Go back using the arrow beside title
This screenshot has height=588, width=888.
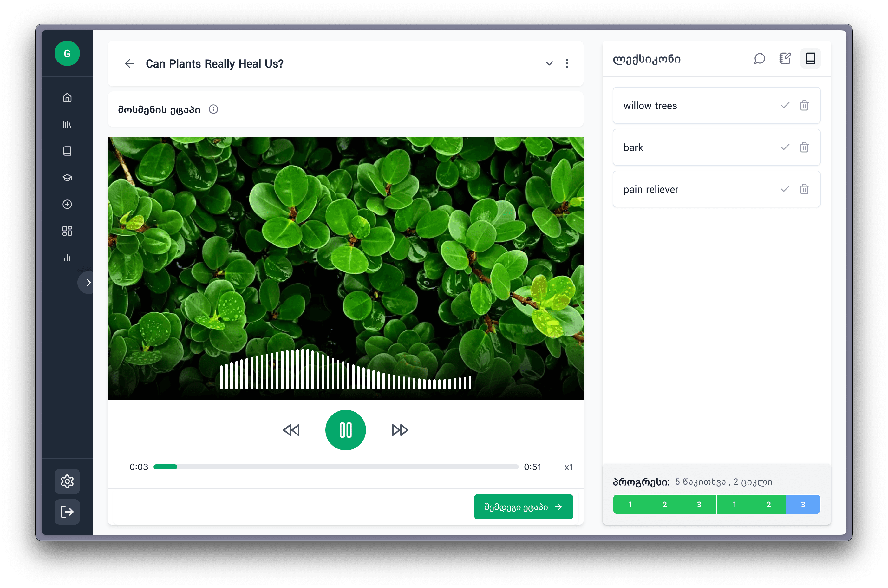tap(129, 63)
